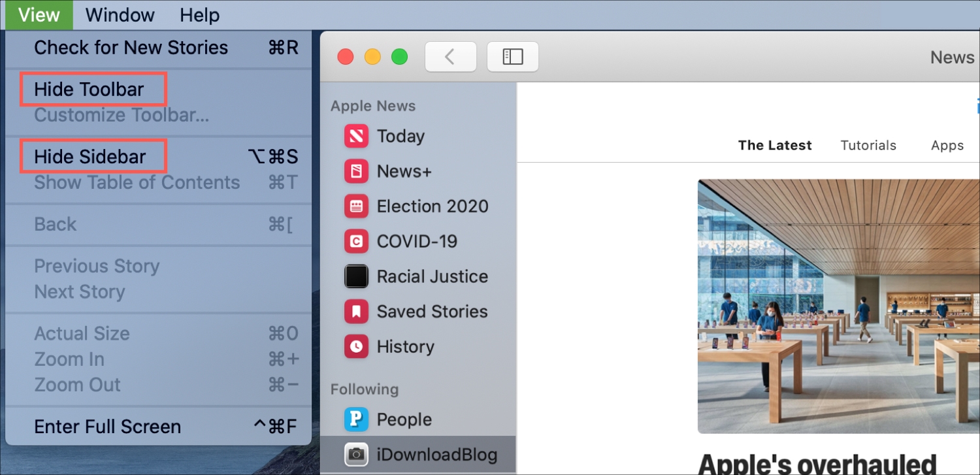
Task: Switch to The Latest tab
Action: click(775, 145)
